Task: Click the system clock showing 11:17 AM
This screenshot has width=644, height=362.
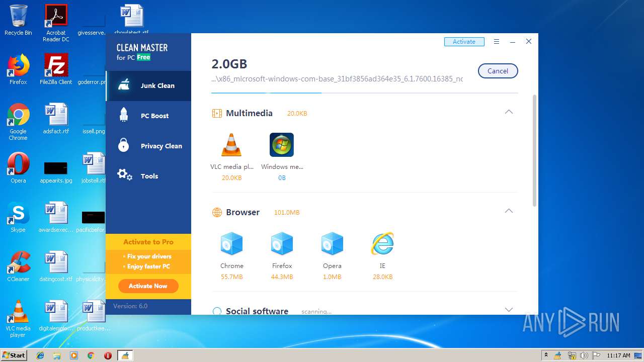Action: [x=618, y=355]
